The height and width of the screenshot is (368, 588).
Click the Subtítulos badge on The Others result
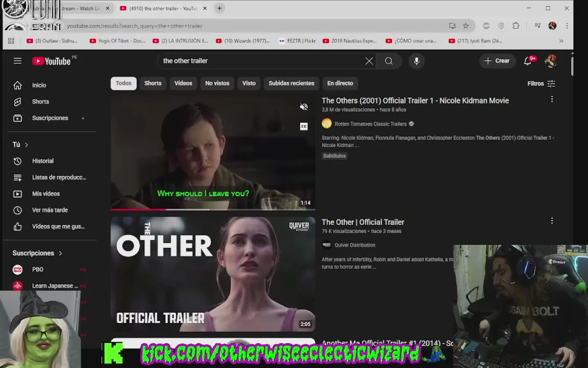tap(334, 156)
